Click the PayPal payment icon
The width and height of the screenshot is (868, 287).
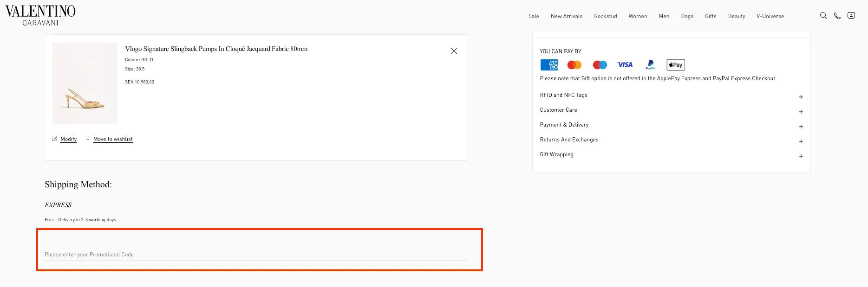650,65
